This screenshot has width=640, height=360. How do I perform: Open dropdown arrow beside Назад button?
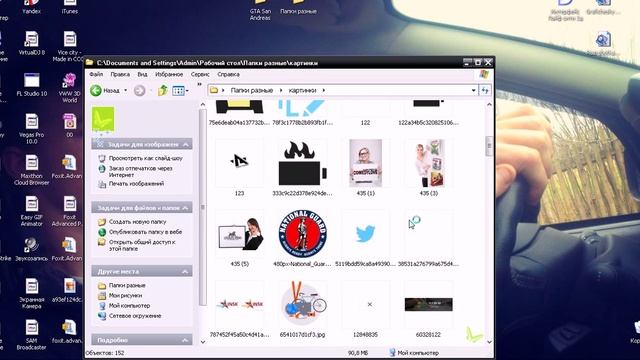tap(126, 90)
